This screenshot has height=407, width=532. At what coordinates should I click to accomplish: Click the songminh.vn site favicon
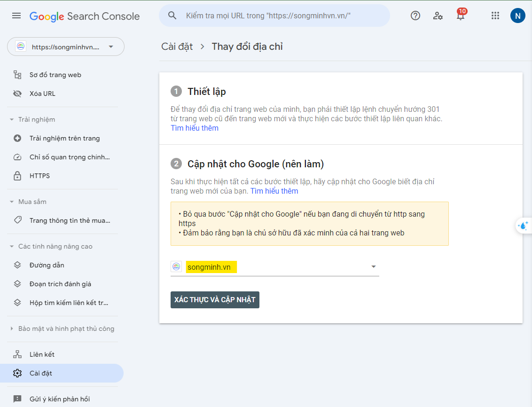[x=176, y=266]
